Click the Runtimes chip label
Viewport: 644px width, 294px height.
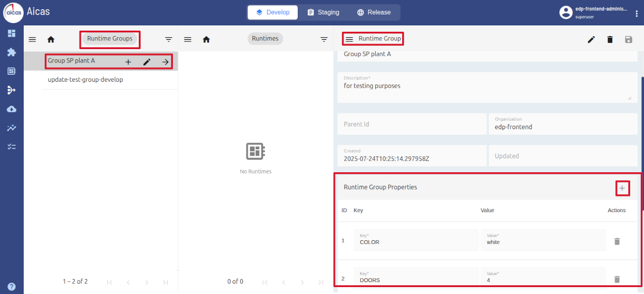[x=265, y=39]
